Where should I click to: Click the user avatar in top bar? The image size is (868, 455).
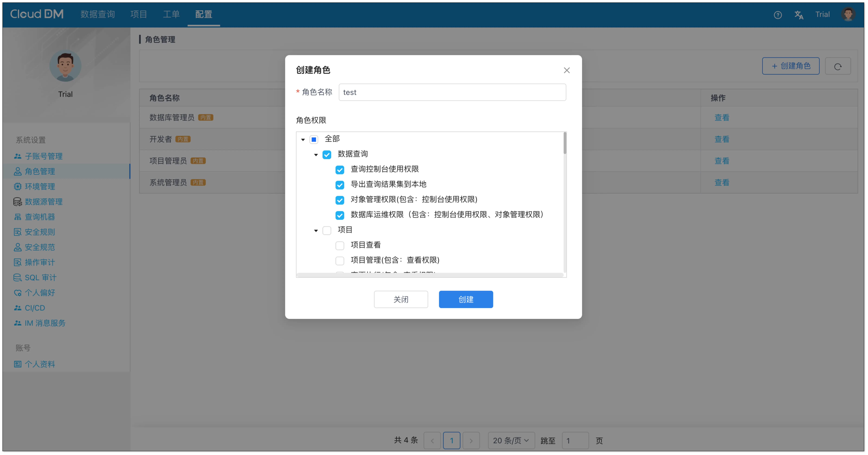pos(848,14)
